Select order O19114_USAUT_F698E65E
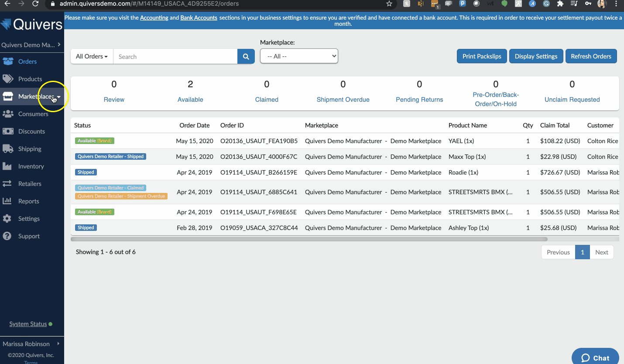 click(x=258, y=212)
